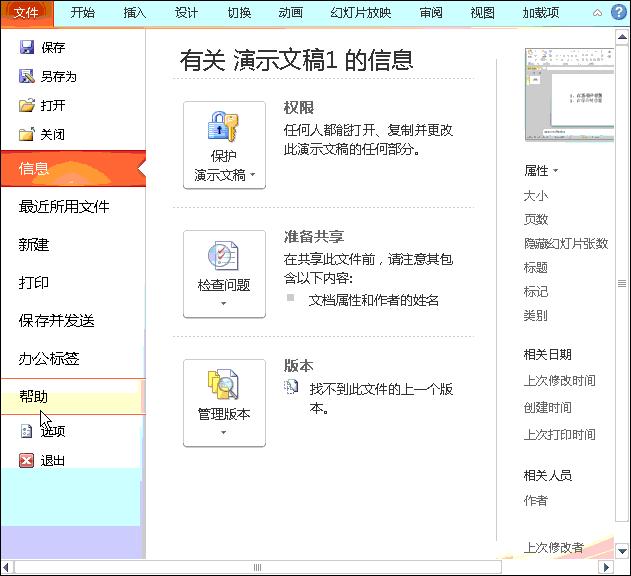Click the 打开 menu label
The width and height of the screenshot is (631, 576).
(53, 105)
